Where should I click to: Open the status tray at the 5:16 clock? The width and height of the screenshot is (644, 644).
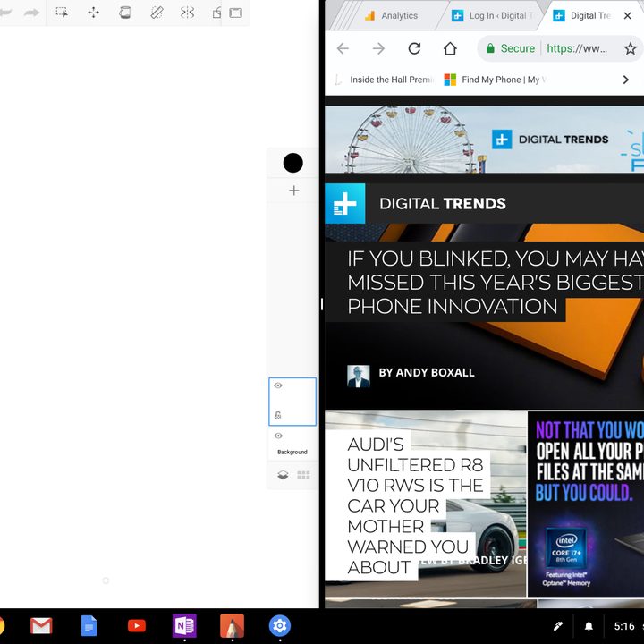(624, 626)
